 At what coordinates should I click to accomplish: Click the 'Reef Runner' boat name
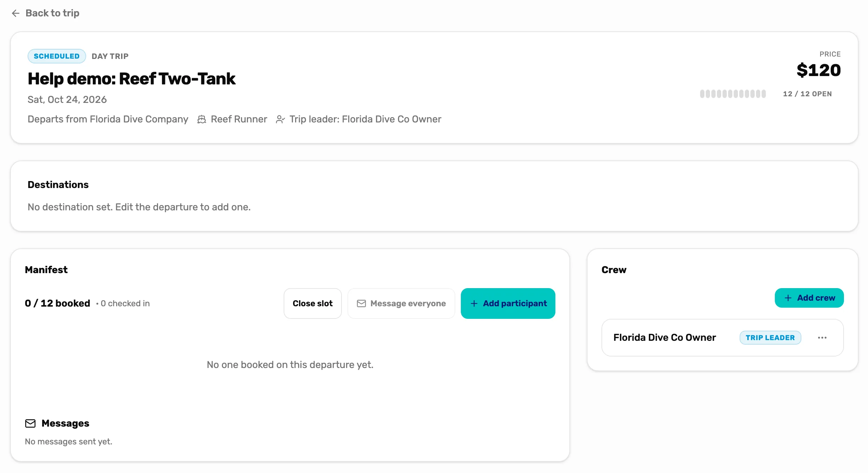(x=239, y=119)
